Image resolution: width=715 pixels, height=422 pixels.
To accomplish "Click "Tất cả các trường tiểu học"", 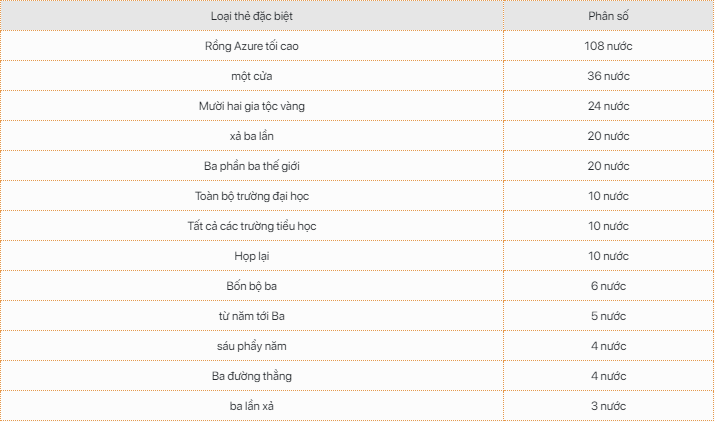I will pyautogui.click(x=252, y=226).
